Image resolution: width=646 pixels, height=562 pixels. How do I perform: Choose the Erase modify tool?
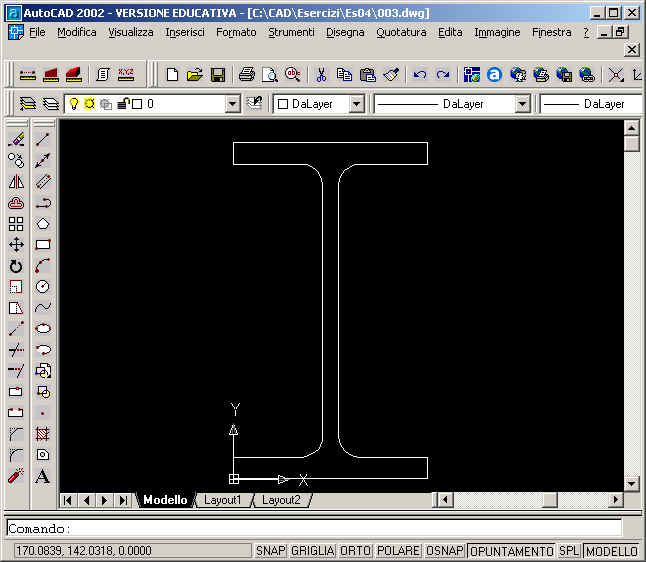[x=16, y=139]
